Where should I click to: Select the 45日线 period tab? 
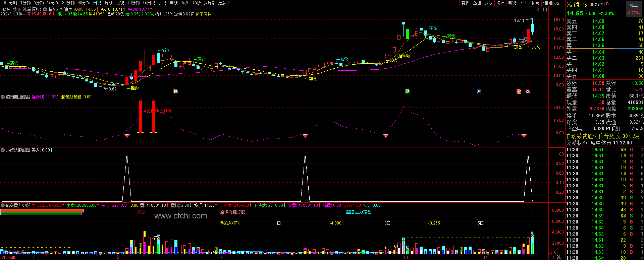coord(149,3)
